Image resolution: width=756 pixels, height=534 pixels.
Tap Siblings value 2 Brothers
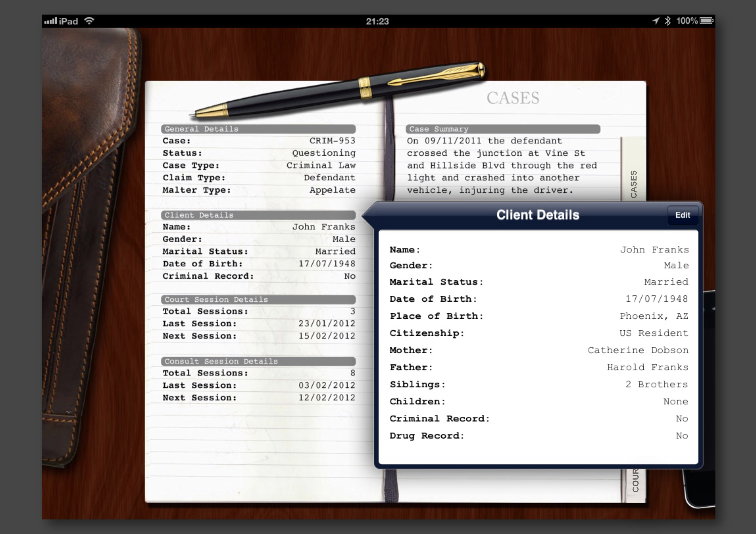pyautogui.click(x=657, y=385)
